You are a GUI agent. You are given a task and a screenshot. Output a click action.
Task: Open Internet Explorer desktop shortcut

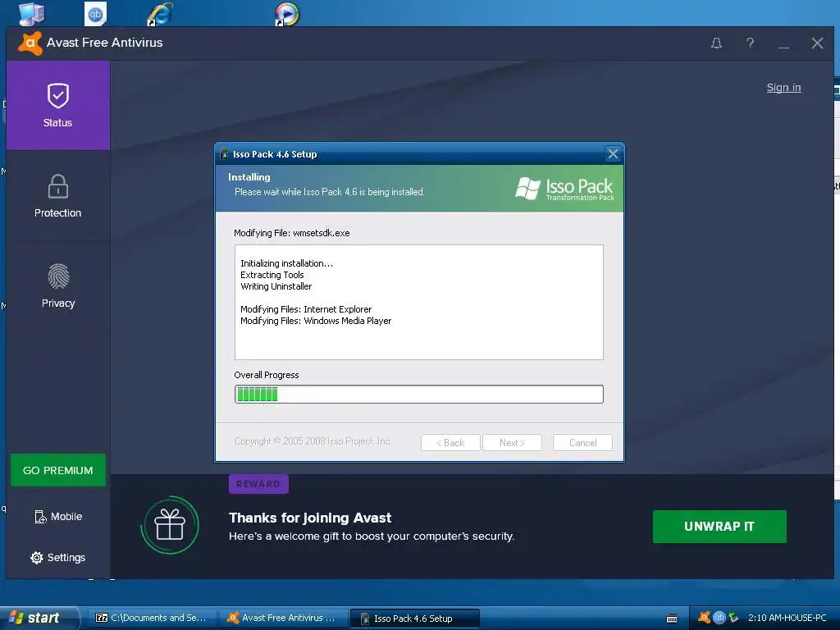tap(160, 13)
